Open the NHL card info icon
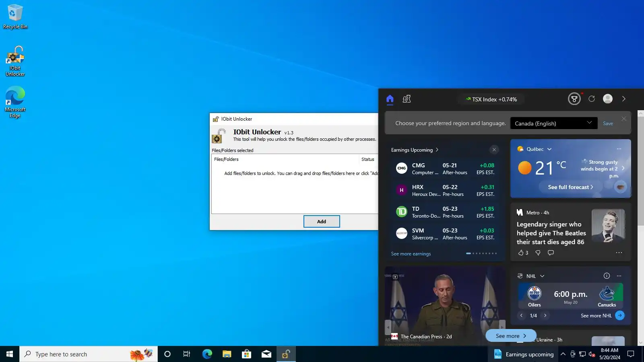This screenshot has height=362, width=644. click(607, 276)
